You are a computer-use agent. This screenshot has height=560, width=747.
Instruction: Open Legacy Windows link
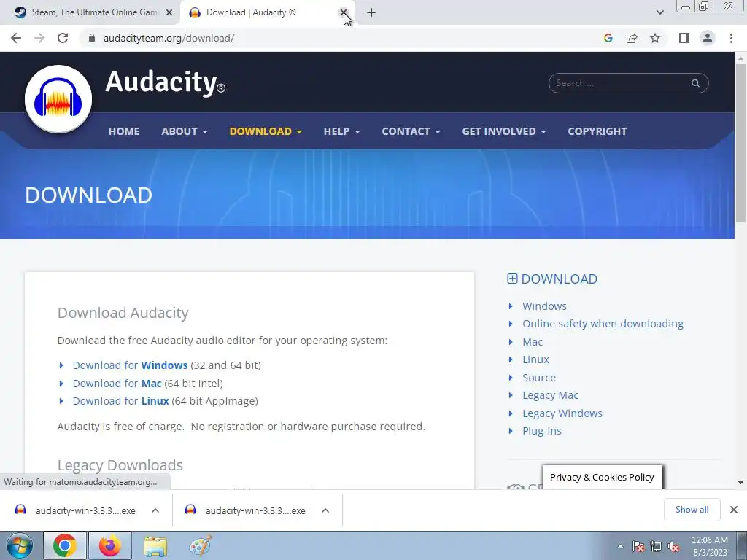point(562,413)
